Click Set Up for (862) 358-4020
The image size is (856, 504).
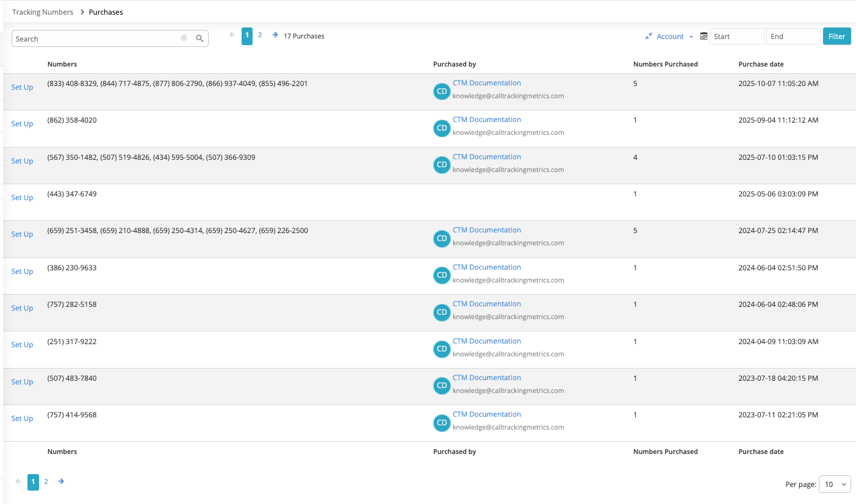pyautogui.click(x=22, y=124)
